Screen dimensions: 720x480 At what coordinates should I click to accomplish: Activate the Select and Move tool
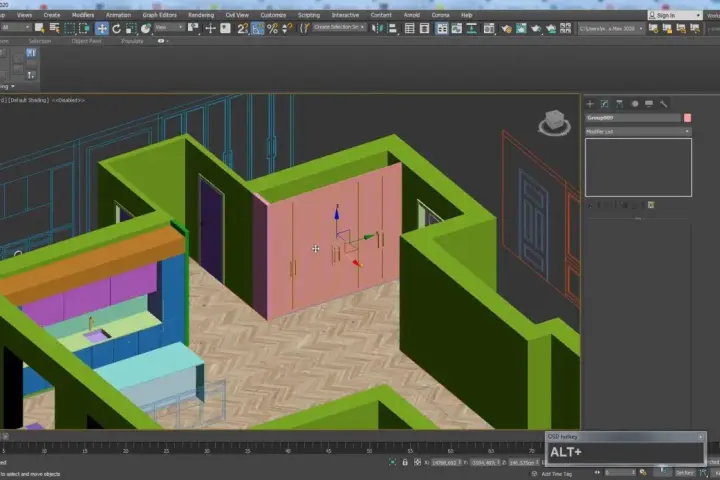coord(101,28)
